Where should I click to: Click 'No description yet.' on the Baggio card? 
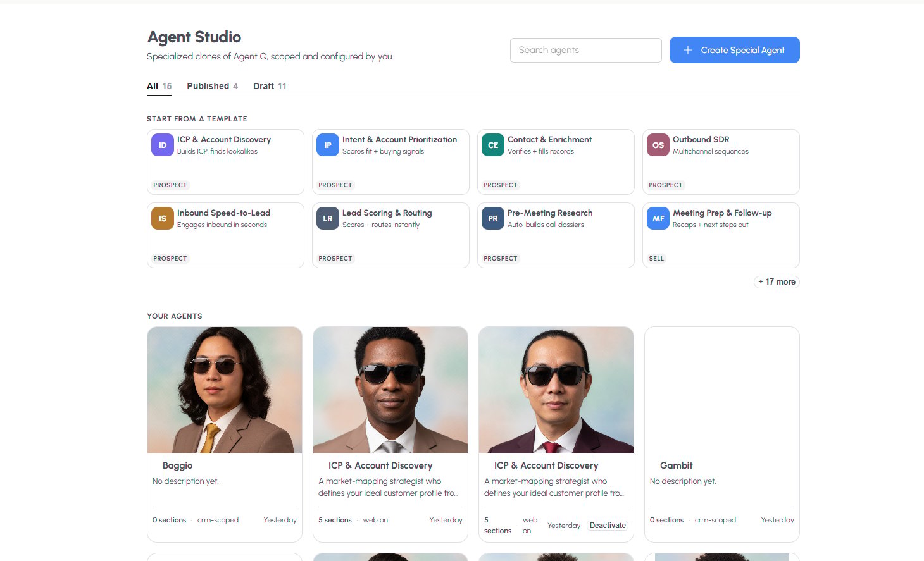[x=185, y=481]
